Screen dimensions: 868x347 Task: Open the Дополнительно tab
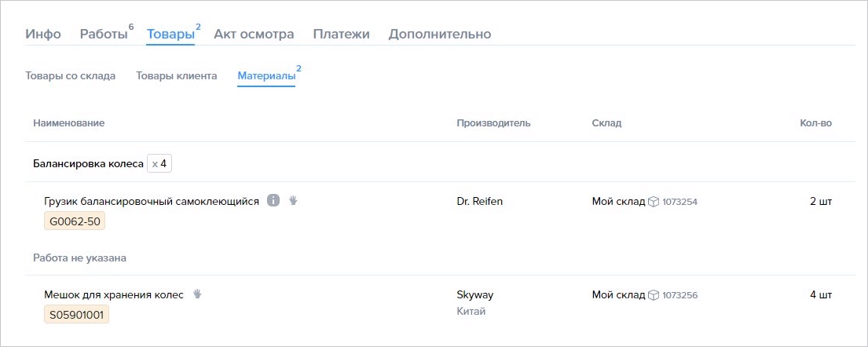440,35
